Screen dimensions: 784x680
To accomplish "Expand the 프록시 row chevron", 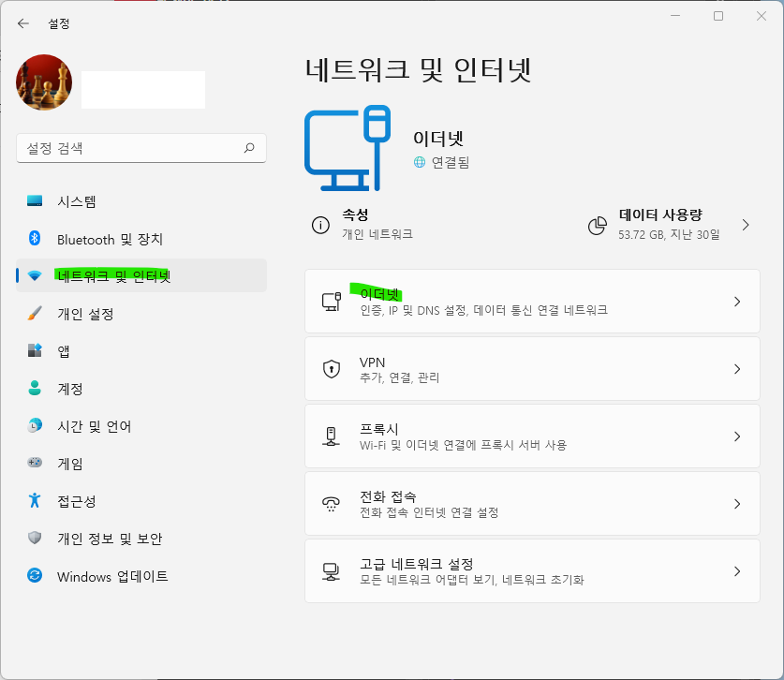I will 737,436.
